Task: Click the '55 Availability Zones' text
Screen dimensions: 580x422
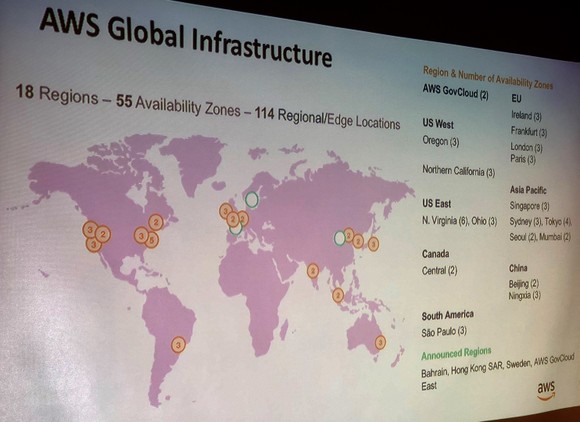Action: pos(178,106)
